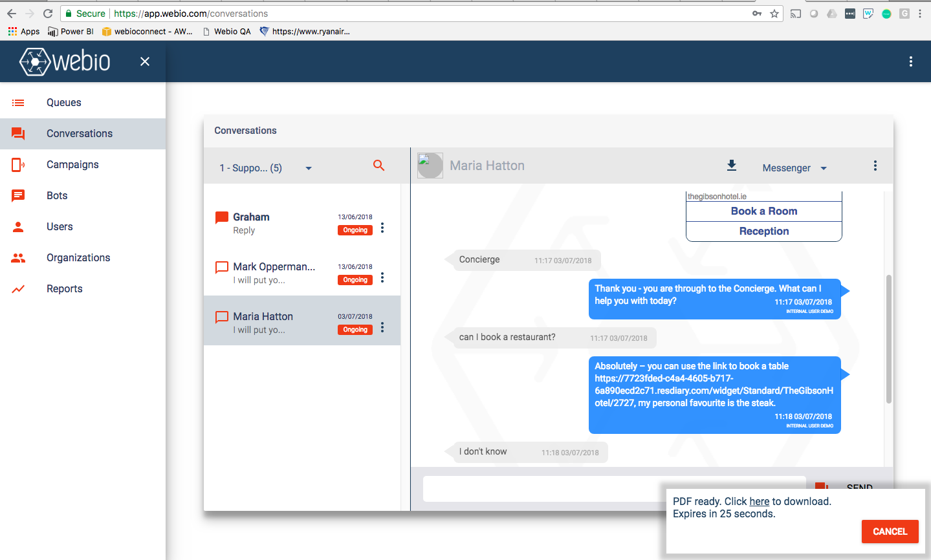The width and height of the screenshot is (931, 560).
Task: Open the top bar three-dot menu
Action: click(x=910, y=61)
